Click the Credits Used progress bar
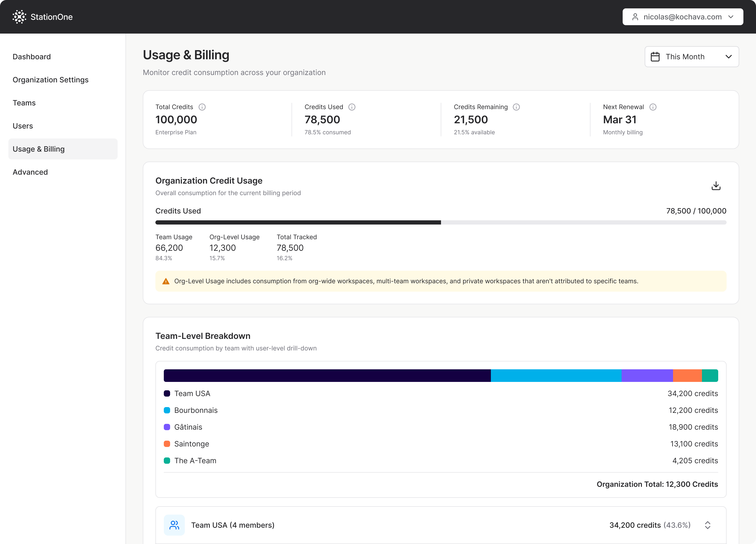756x544 pixels. 441,222
